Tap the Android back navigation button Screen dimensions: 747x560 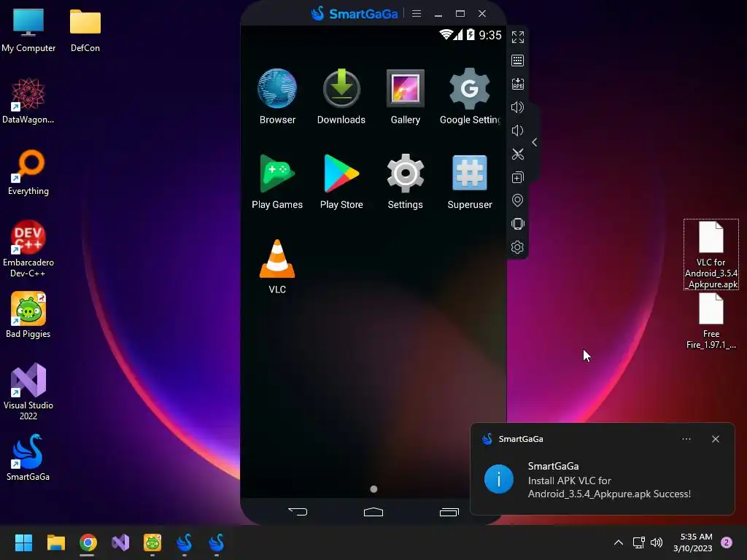298,512
